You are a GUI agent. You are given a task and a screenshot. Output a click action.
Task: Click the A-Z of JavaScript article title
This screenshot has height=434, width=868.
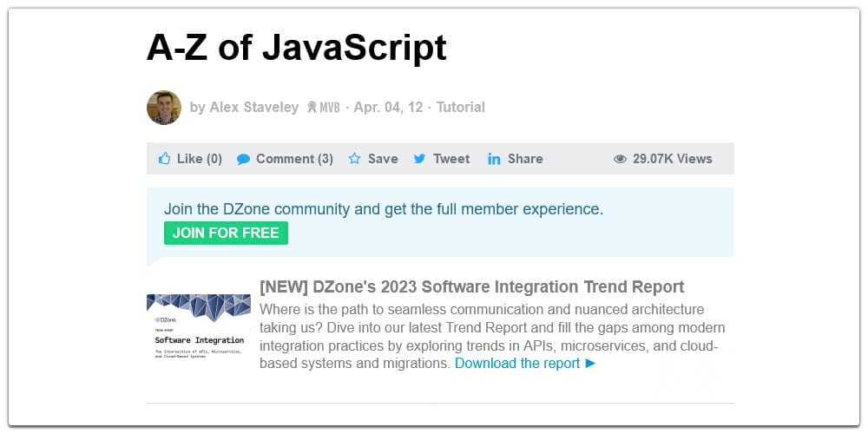click(x=296, y=47)
